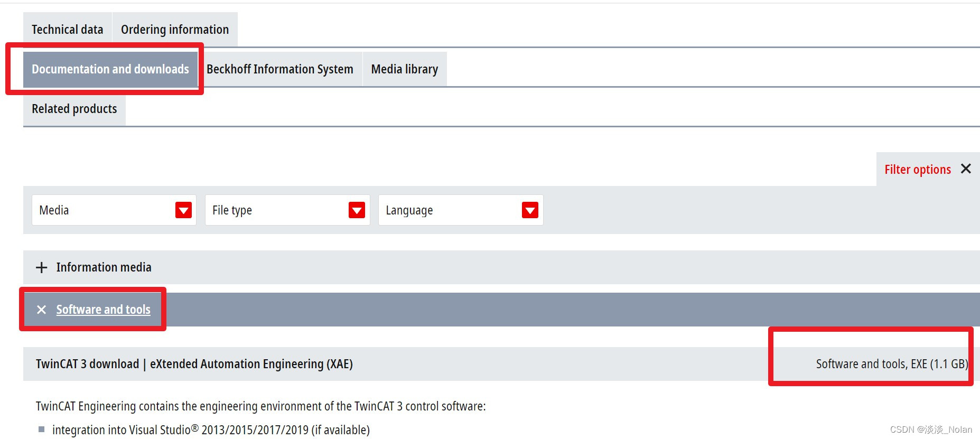The height and width of the screenshot is (439, 980).
Task: Switch to the Technical data tab
Action: (68, 30)
